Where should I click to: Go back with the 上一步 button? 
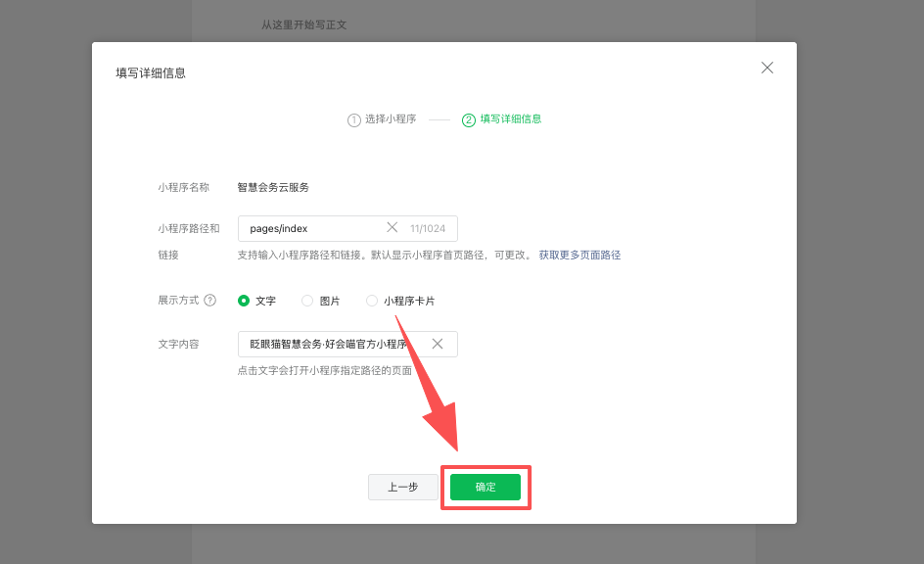point(402,487)
